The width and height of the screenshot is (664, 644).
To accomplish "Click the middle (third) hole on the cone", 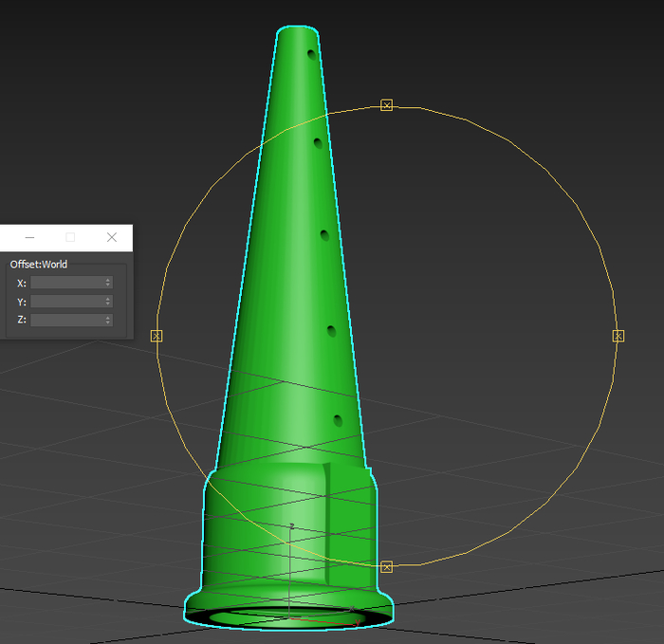I will point(324,235).
